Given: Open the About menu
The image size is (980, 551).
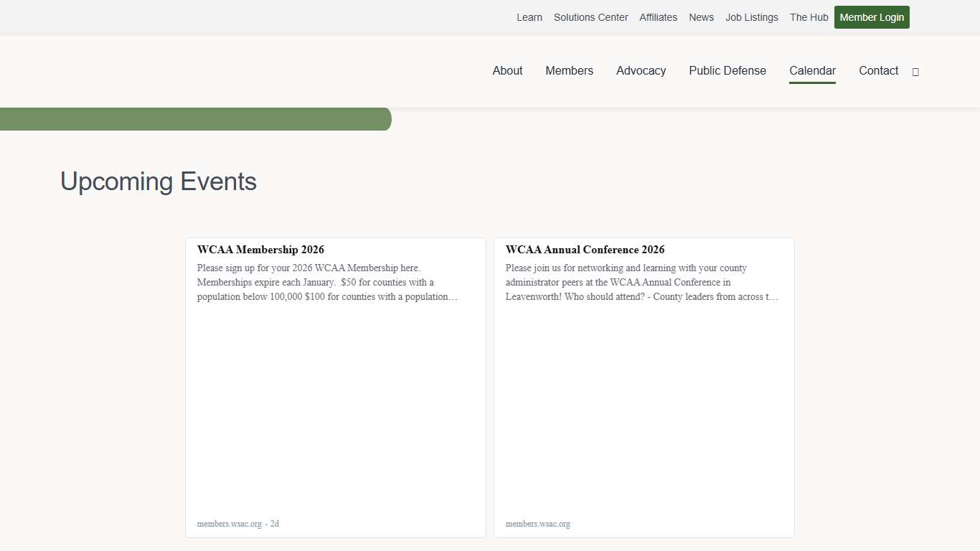Looking at the screenshot, I should 507,70.
